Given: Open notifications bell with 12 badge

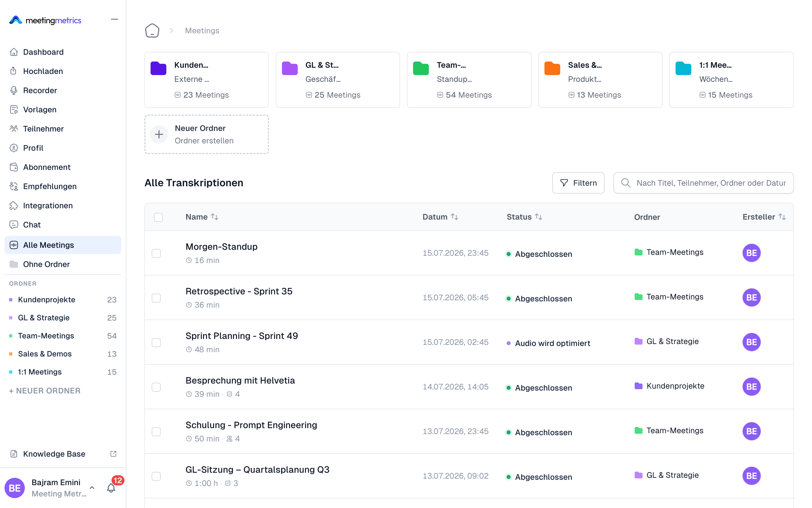Looking at the screenshot, I should coord(111,488).
